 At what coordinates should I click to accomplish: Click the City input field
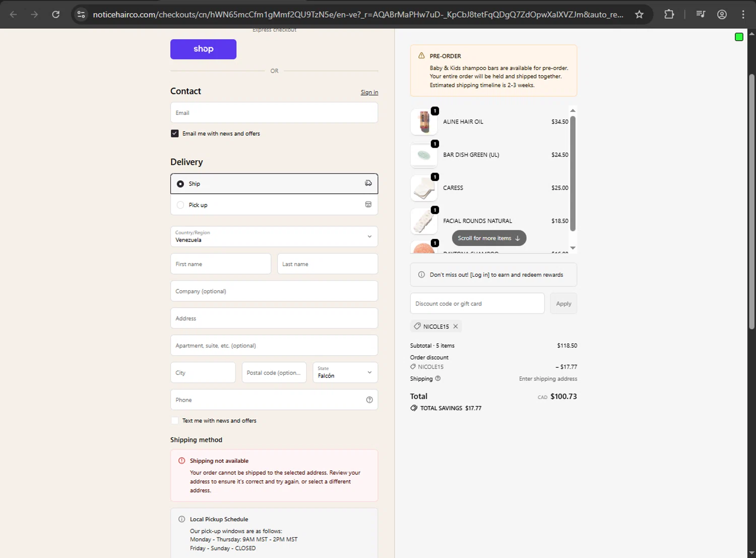coord(203,373)
